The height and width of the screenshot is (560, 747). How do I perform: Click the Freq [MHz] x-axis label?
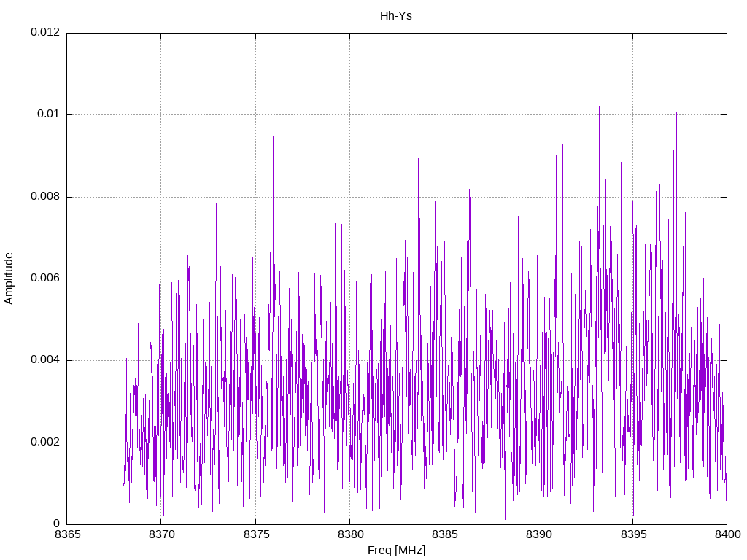(x=396, y=551)
